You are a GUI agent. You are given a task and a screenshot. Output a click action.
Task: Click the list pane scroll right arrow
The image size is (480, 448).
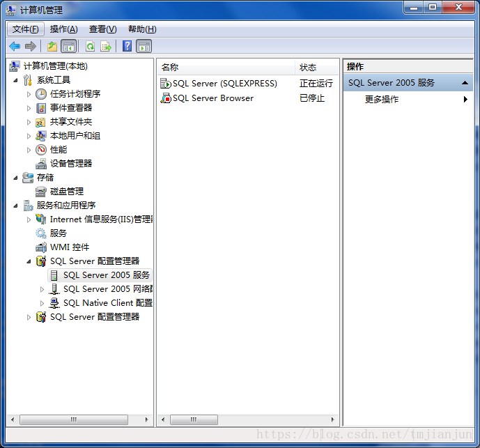click(333, 419)
